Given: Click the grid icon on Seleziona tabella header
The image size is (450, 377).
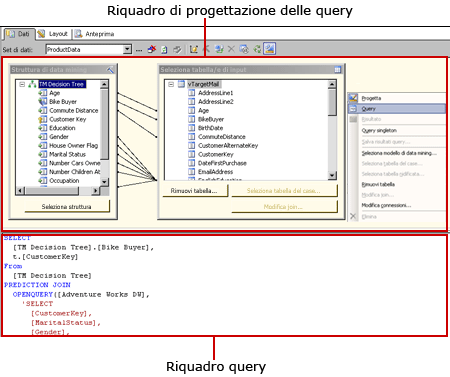Looking at the screenshot, I should click(x=338, y=69).
